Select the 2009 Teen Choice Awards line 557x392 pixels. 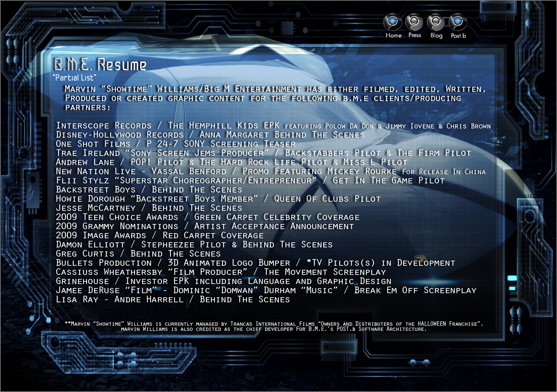tap(208, 217)
